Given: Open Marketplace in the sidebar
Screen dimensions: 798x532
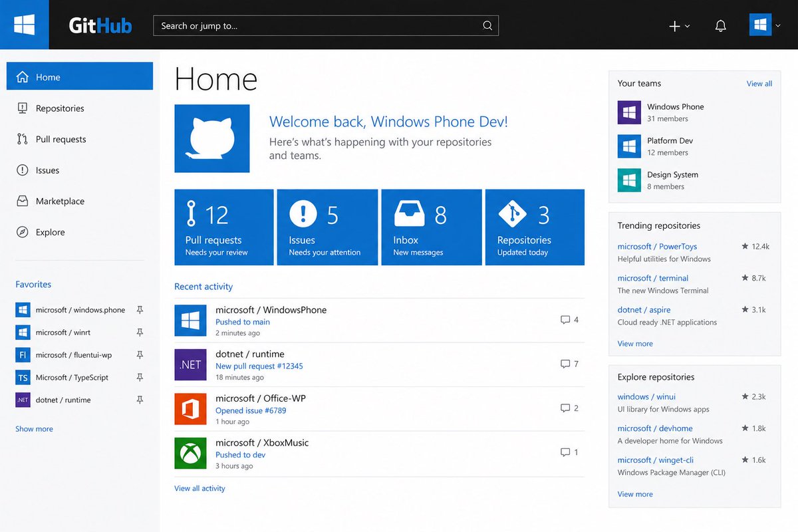Looking at the screenshot, I should (80, 201).
